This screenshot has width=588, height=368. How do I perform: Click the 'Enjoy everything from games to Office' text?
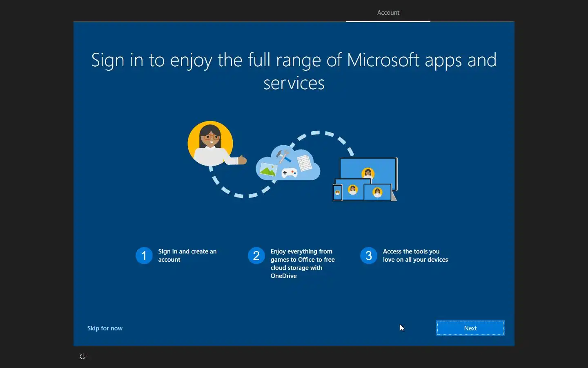point(303,264)
